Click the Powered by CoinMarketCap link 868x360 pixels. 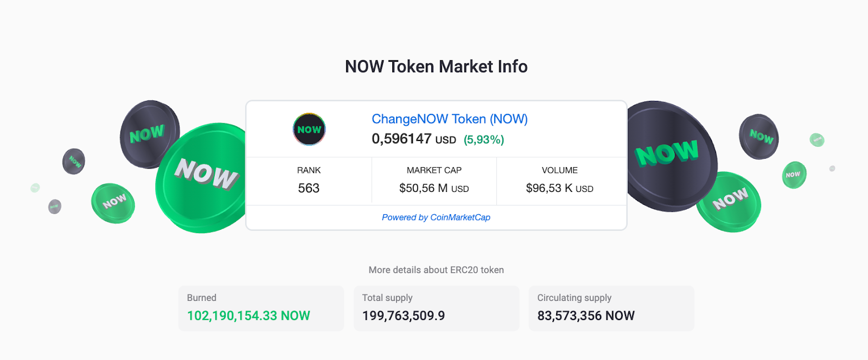[x=436, y=217]
